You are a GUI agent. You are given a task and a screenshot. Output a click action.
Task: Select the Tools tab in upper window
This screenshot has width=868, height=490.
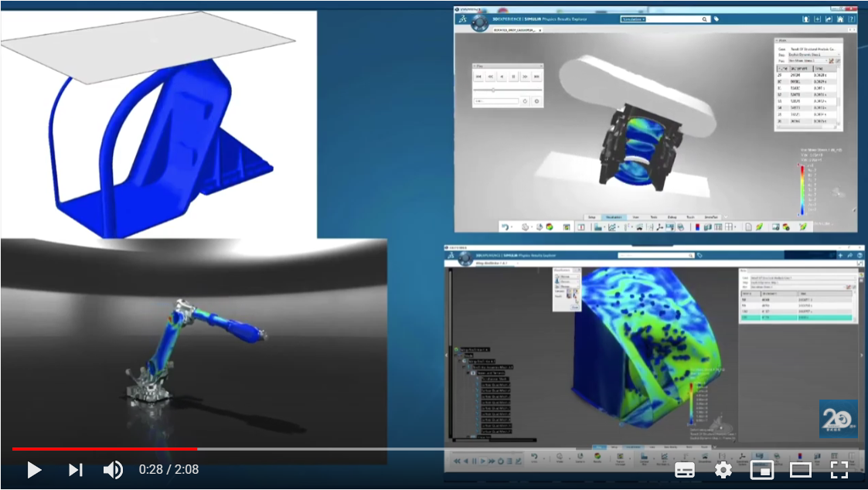654,217
